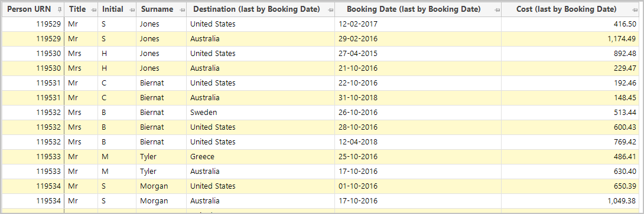Pin the Initial column with its pin icon
Screen dimensions: 644x214
[x=132, y=9]
